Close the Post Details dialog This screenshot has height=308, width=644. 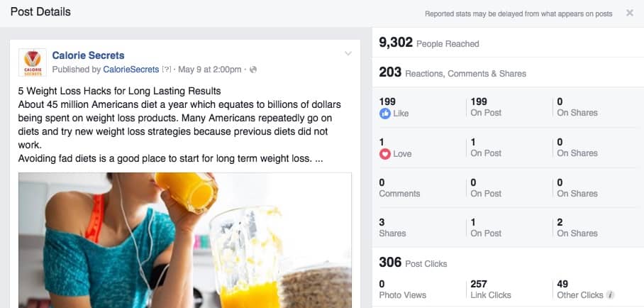[630, 13]
